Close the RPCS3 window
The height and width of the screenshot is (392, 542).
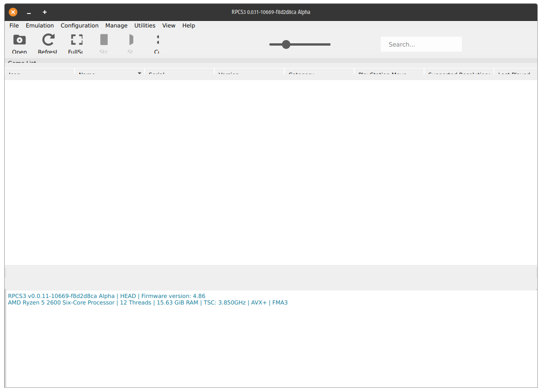tap(13, 12)
